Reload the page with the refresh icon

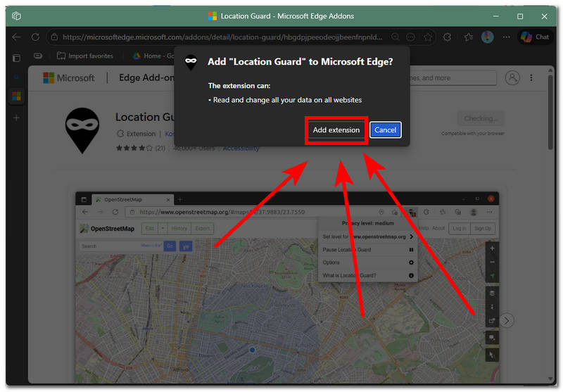pos(35,37)
